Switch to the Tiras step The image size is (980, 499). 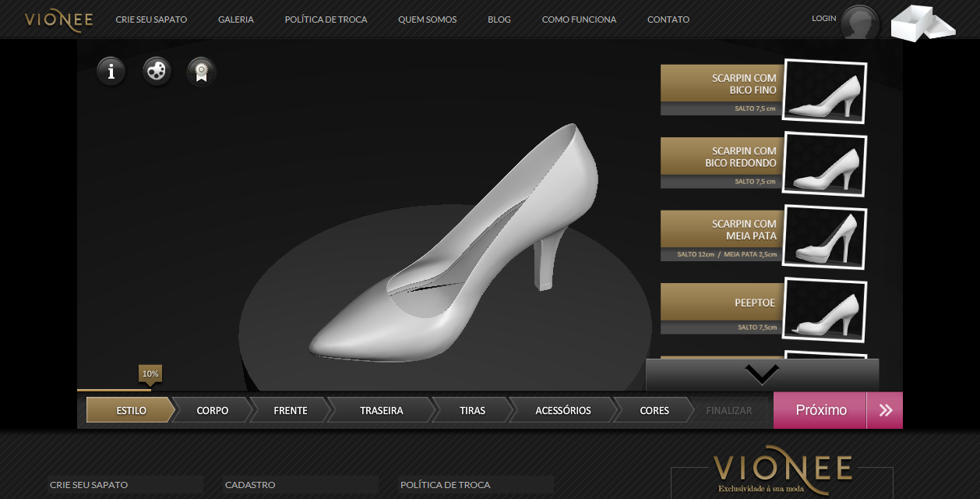pyautogui.click(x=472, y=410)
